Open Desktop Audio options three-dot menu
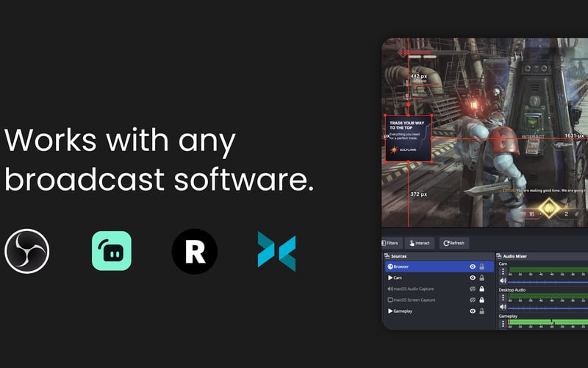The width and height of the screenshot is (588, 368). (503, 297)
